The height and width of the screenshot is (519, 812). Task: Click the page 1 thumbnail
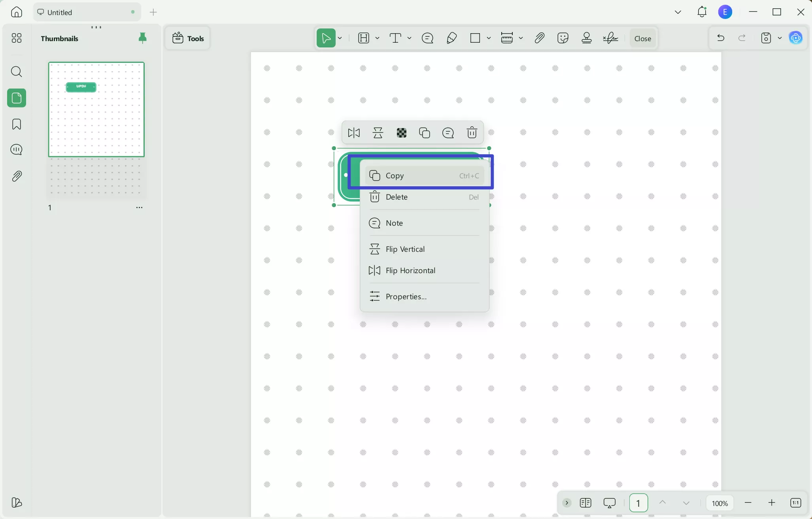point(96,109)
